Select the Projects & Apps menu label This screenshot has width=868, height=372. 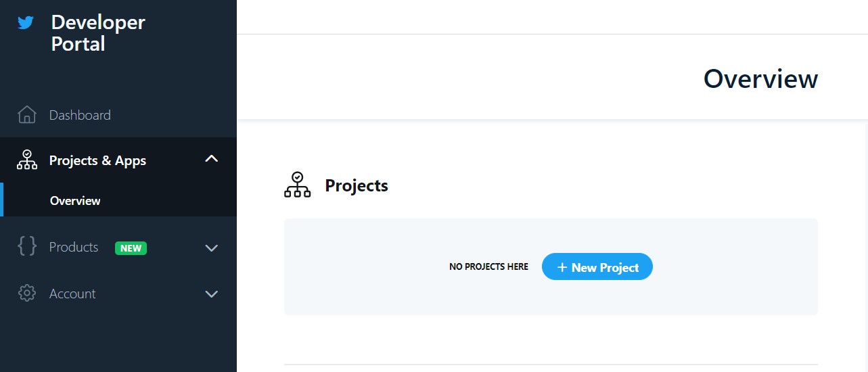coord(97,160)
